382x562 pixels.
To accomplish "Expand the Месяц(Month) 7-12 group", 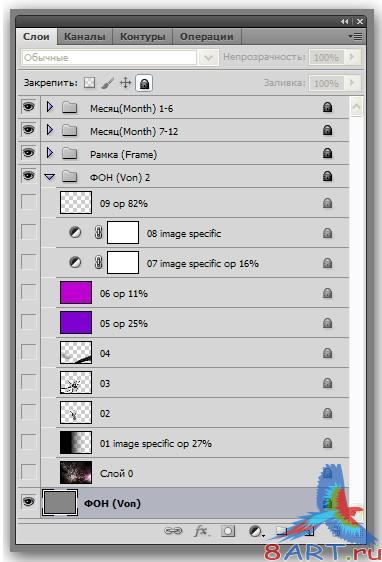I will coord(50,130).
